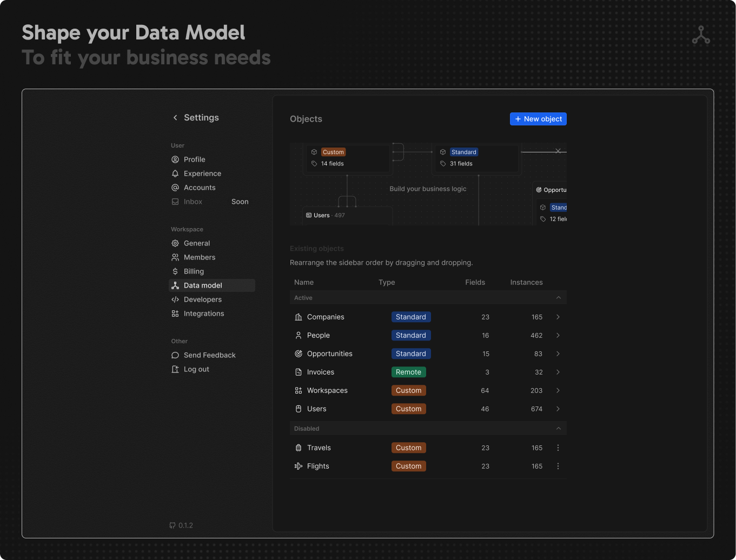Image resolution: width=736 pixels, height=560 pixels.
Task: Click the back chevron beside Settings
Action: 175,118
